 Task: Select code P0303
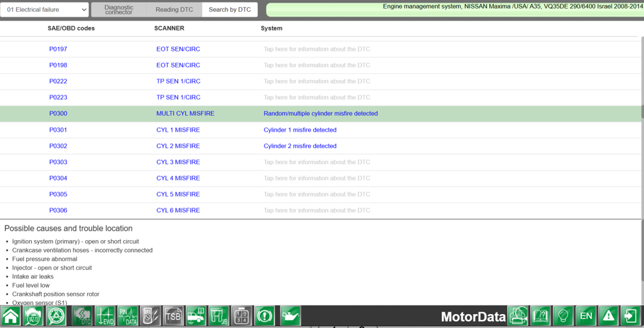[58, 162]
